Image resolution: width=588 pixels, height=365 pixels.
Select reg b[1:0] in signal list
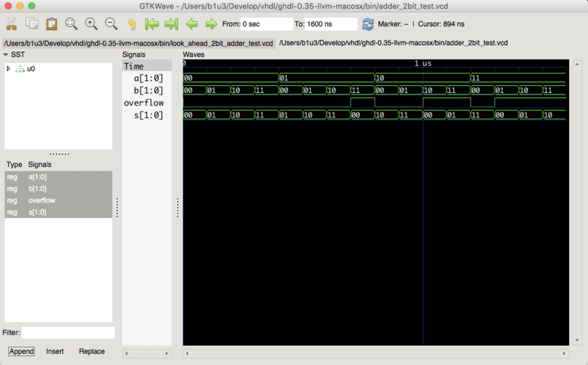[58, 188]
